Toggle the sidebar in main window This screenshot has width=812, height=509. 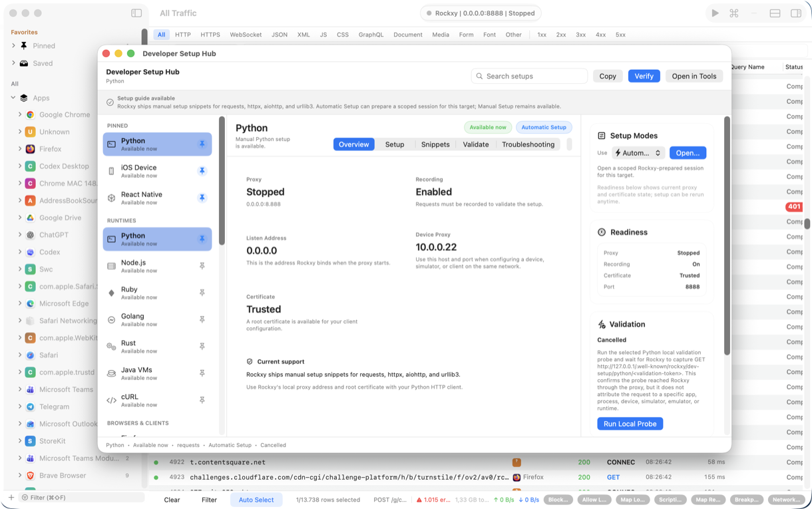pyautogui.click(x=136, y=13)
